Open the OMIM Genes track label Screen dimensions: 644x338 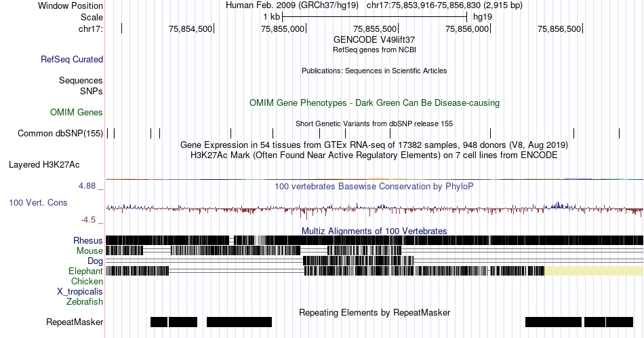(x=77, y=112)
